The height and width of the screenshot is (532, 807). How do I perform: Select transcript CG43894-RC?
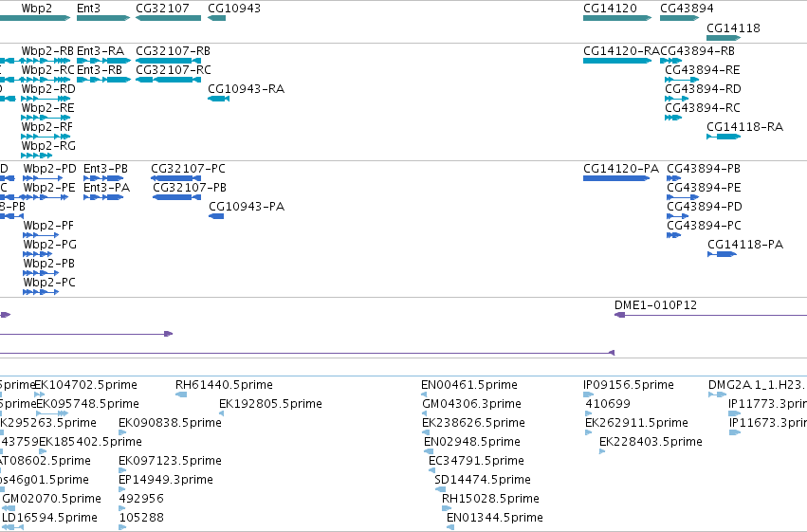[673, 118]
